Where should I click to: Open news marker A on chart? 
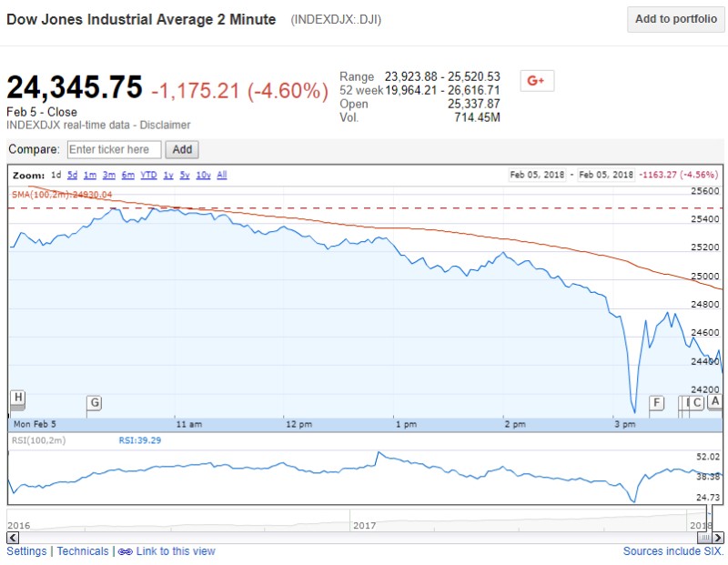click(715, 401)
